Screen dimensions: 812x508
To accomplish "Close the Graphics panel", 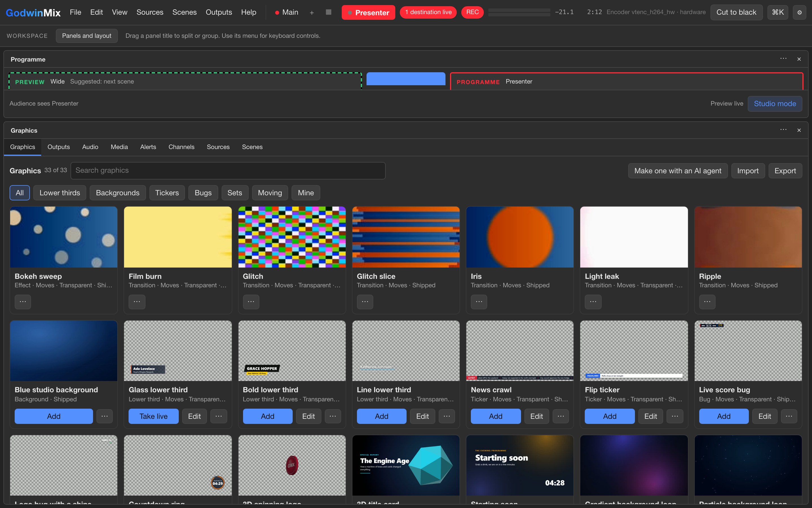I will coord(799,130).
